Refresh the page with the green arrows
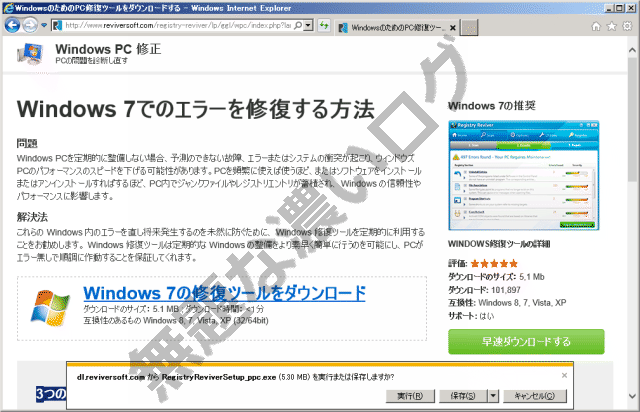The height and width of the screenshot is (412, 640). pos(324,25)
